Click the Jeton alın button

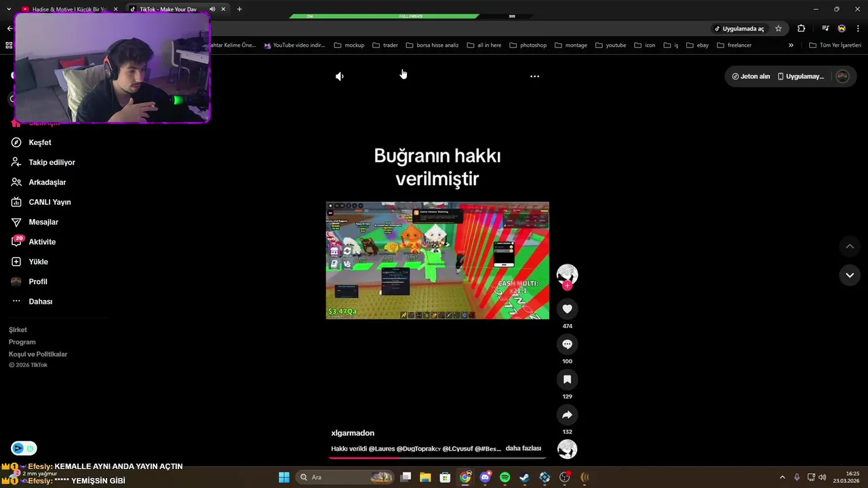[x=750, y=77]
